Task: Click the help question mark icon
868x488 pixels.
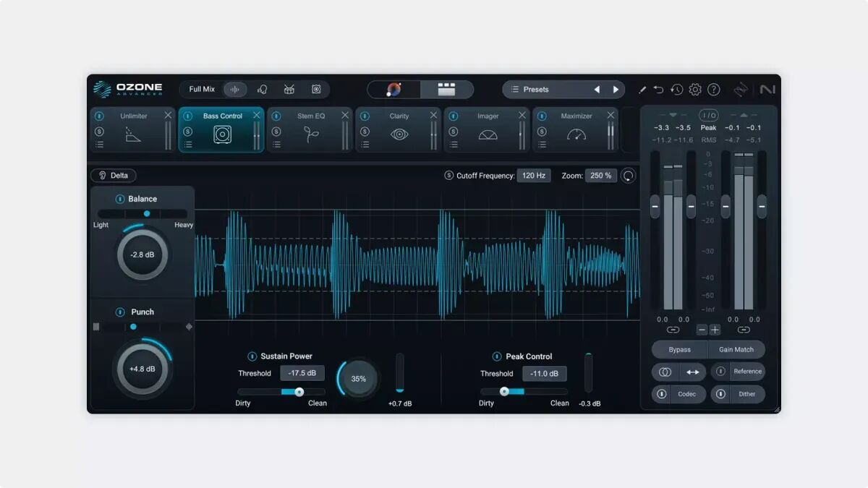Action: tap(714, 90)
